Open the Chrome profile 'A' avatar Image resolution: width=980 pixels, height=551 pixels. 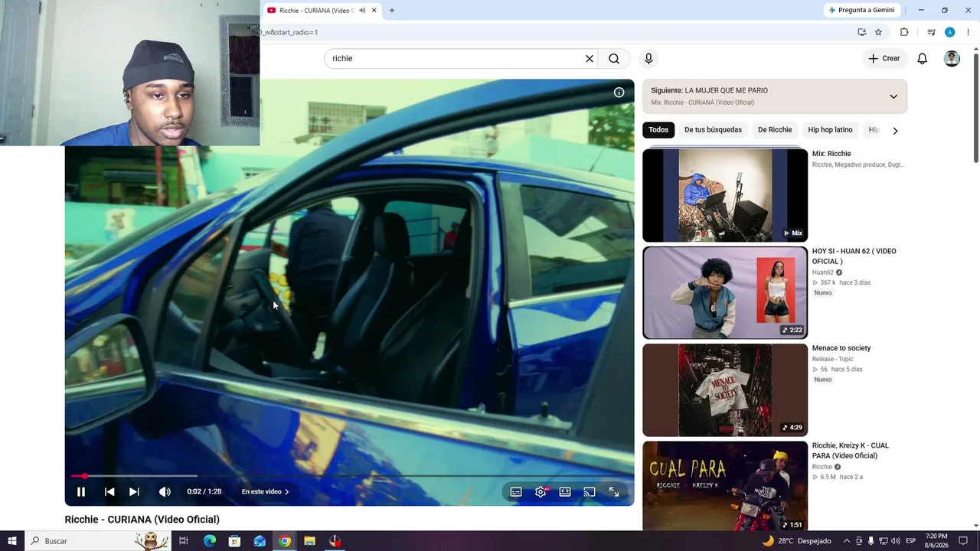(949, 32)
